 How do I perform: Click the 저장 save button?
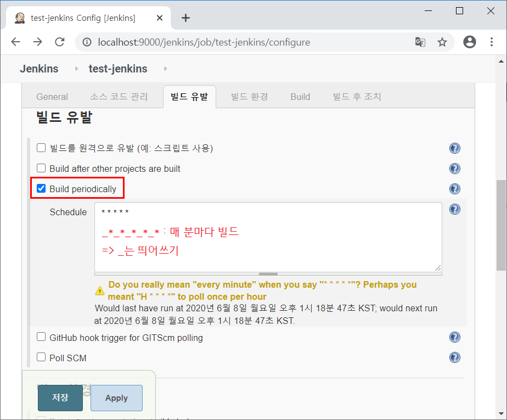click(60, 397)
